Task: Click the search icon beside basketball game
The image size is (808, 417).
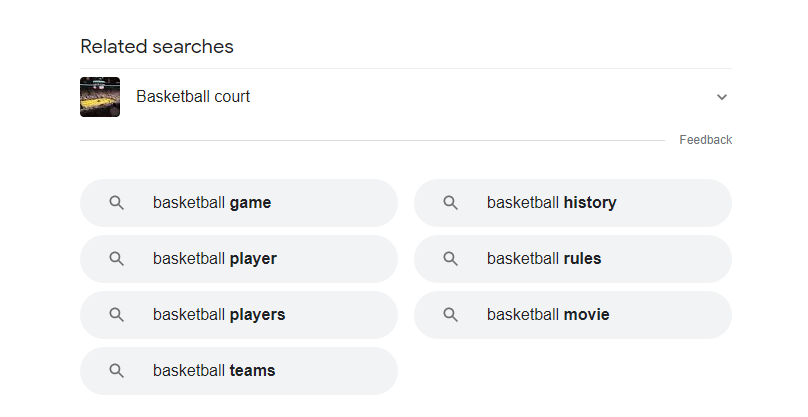Action: pyautogui.click(x=116, y=203)
